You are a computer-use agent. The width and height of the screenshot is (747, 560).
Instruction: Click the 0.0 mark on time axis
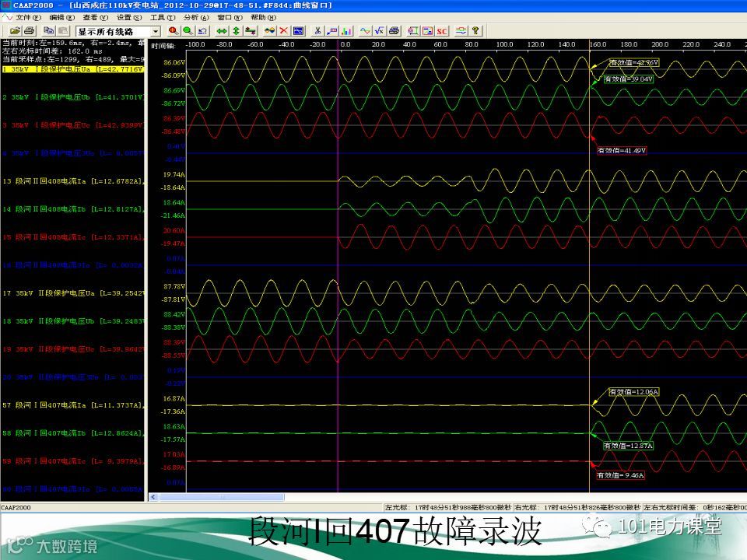point(344,44)
